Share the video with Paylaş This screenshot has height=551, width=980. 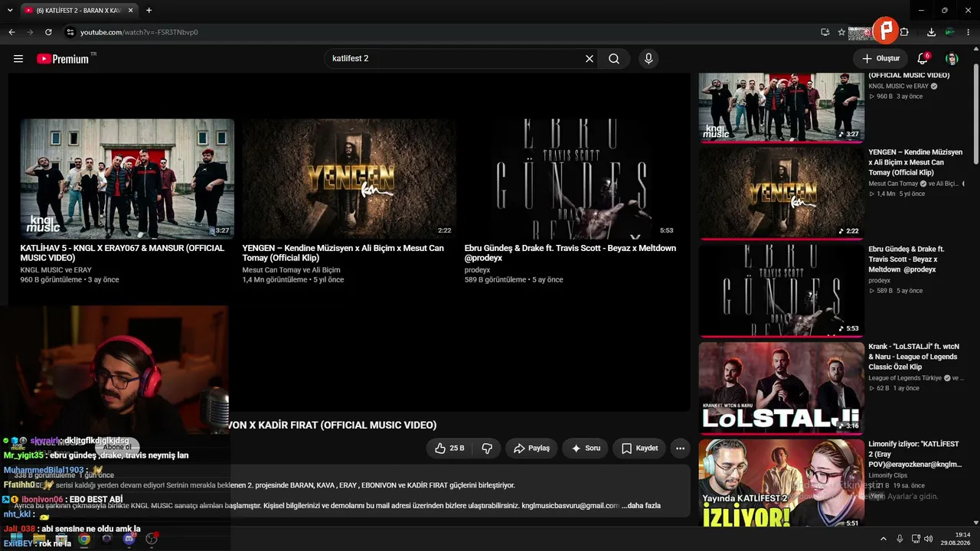pyautogui.click(x=531, y=448)
